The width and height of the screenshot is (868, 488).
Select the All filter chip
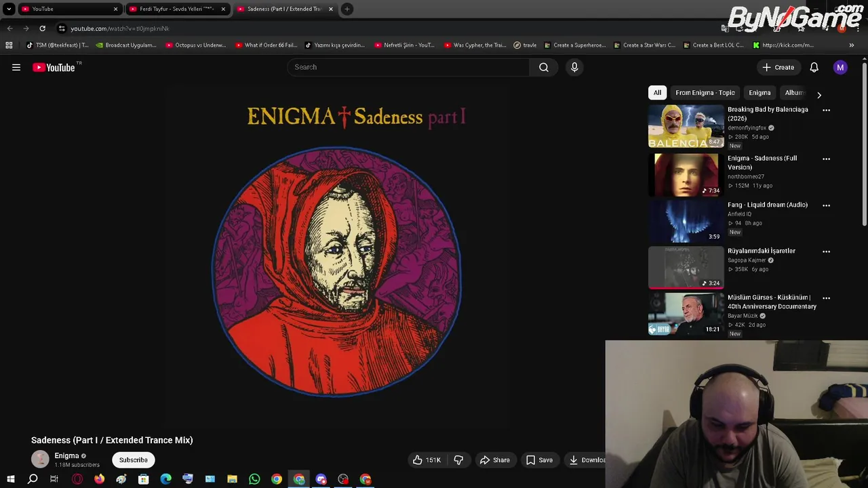657,93
